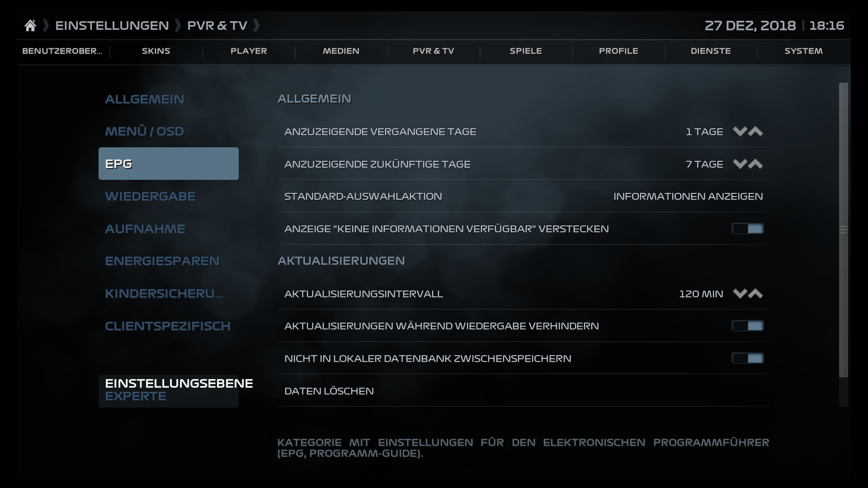Decrease 'Anzuzeigende vergangene Tage' with down arrow

pyautogui.click(x=740, y=132)
